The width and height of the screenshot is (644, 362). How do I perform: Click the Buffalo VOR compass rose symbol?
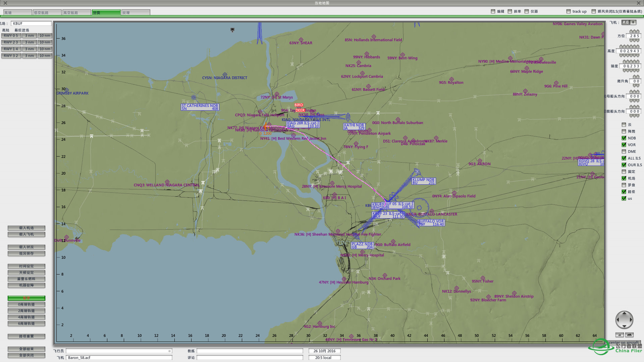(419, 207)
